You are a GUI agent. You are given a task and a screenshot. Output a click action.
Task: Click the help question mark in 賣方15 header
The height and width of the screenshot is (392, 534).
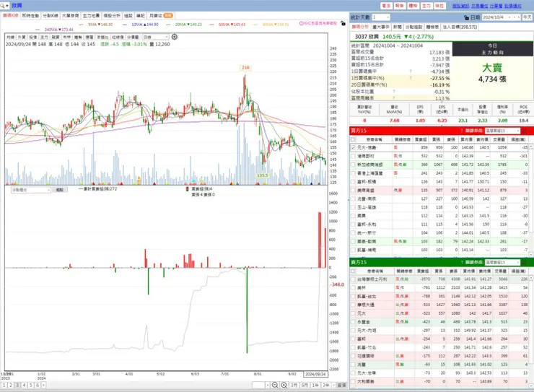pos(461,262)
